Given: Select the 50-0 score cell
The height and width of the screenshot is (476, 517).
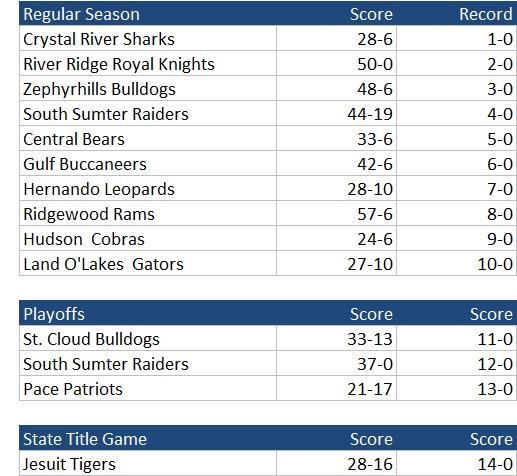Looking at the screenshot, I should (x=336, y=63).
